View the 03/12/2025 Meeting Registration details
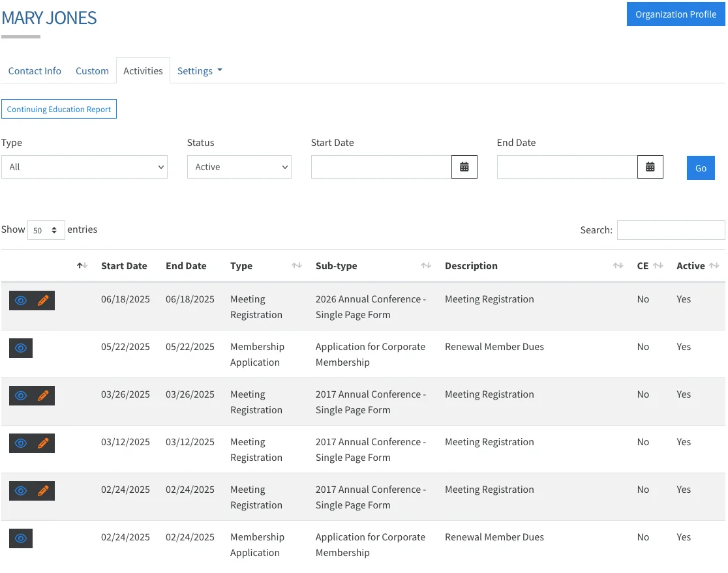The height and width of the screenshot is (573, 728). 20,443
